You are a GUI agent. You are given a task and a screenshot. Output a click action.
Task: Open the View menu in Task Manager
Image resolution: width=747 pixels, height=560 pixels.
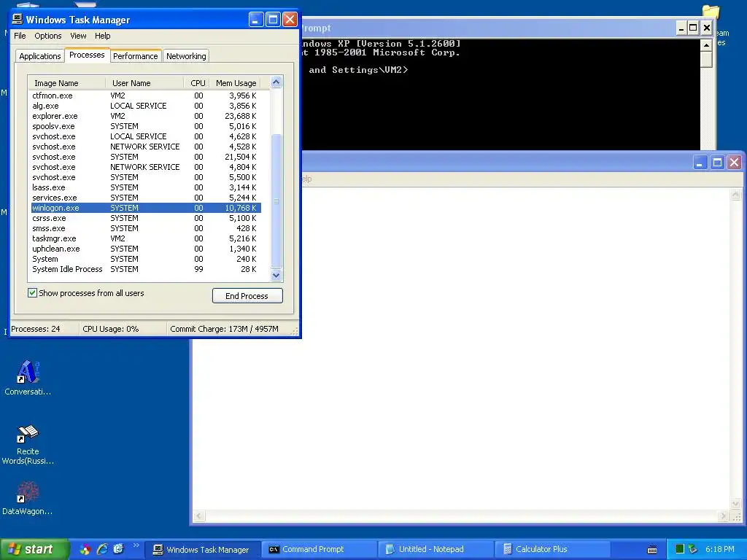click(78, 36)
